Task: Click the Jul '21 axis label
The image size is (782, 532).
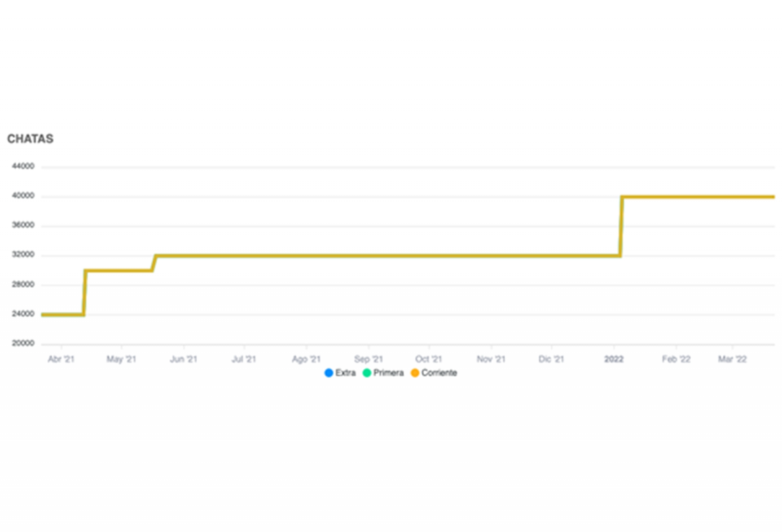Action: tap(244, 359)
